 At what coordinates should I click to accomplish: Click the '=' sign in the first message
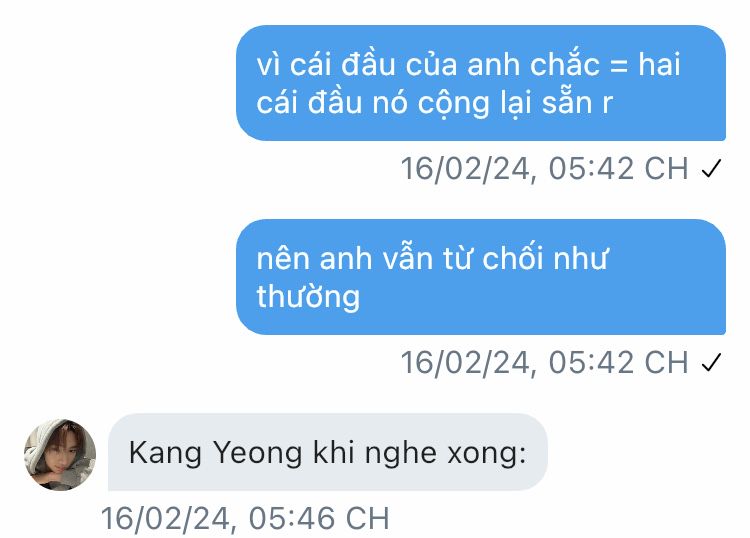click(x=619, y=65)
